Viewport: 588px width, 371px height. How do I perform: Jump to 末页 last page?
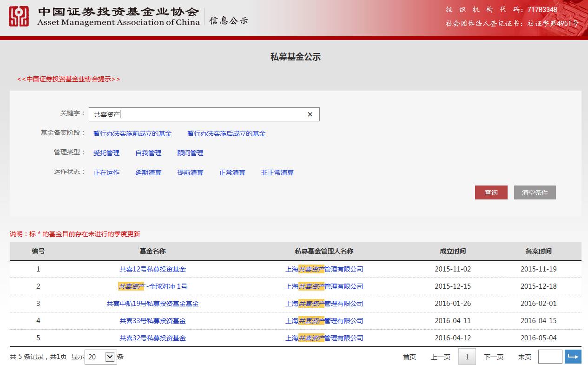point(524,357)
